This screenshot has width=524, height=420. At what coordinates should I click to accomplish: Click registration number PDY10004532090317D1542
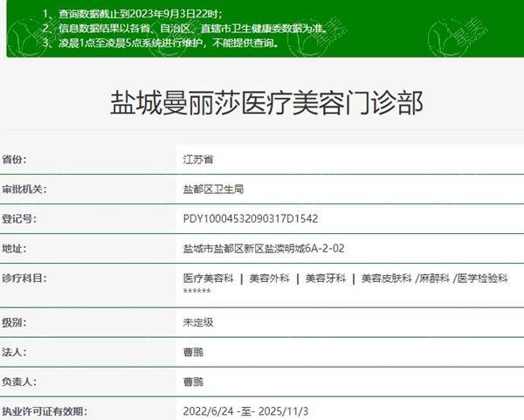251,218
